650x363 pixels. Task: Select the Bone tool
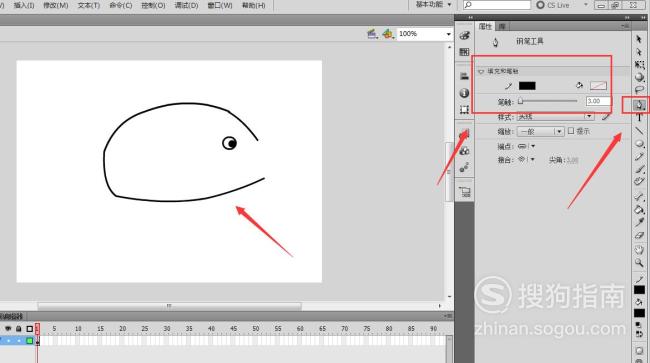(639, 197)
